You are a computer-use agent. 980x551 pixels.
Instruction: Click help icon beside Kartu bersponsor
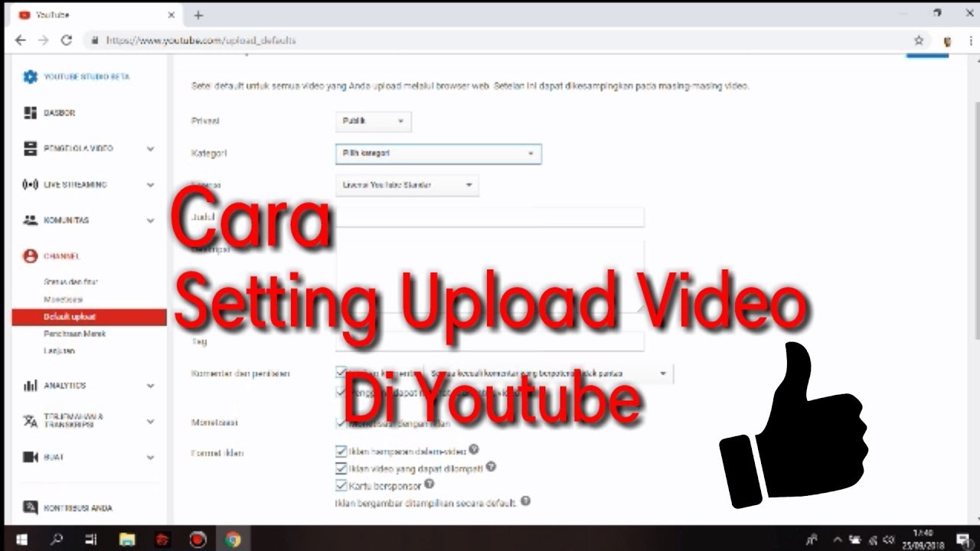(x=430, y=484)
